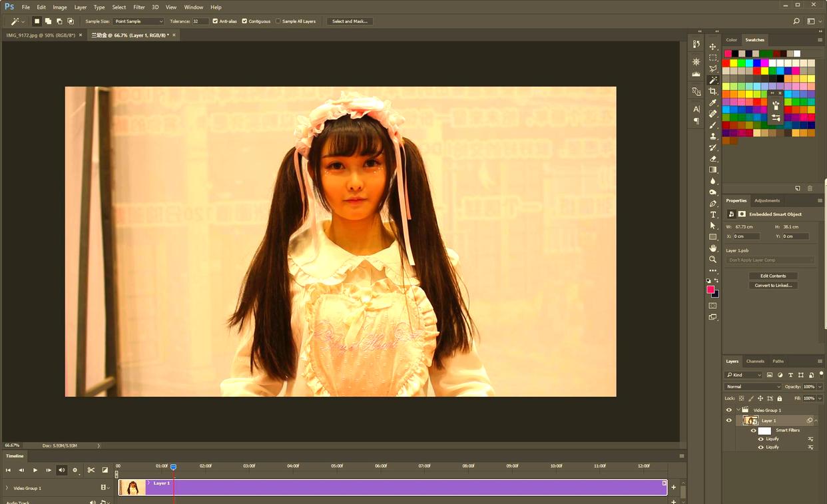Select the Healing Brush tool
The width and height of the screenshot is (827, 504).
712,114
